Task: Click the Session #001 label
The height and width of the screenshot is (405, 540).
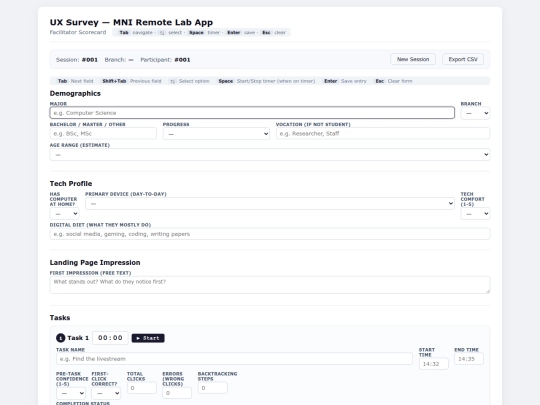Action: 77,60
